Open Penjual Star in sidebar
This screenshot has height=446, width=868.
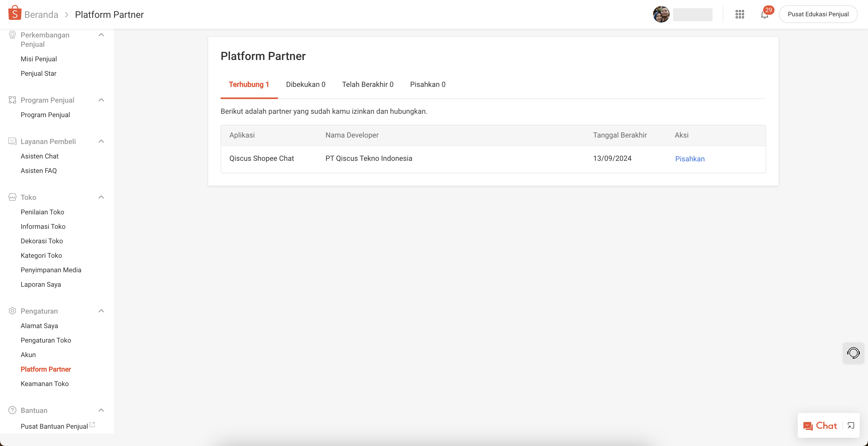click(38, 73)
